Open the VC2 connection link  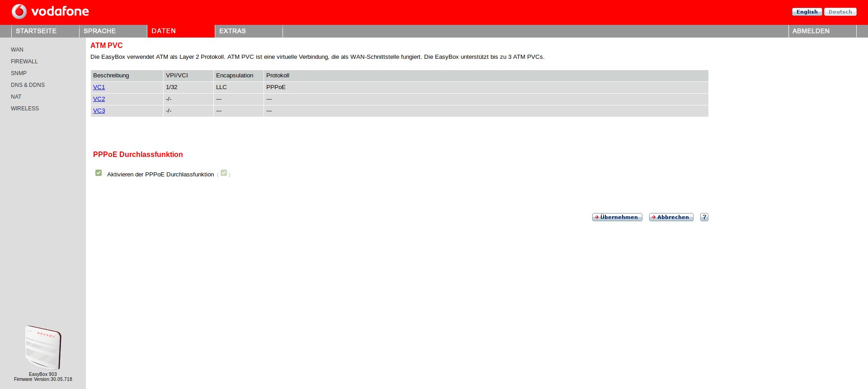point(99,99)
